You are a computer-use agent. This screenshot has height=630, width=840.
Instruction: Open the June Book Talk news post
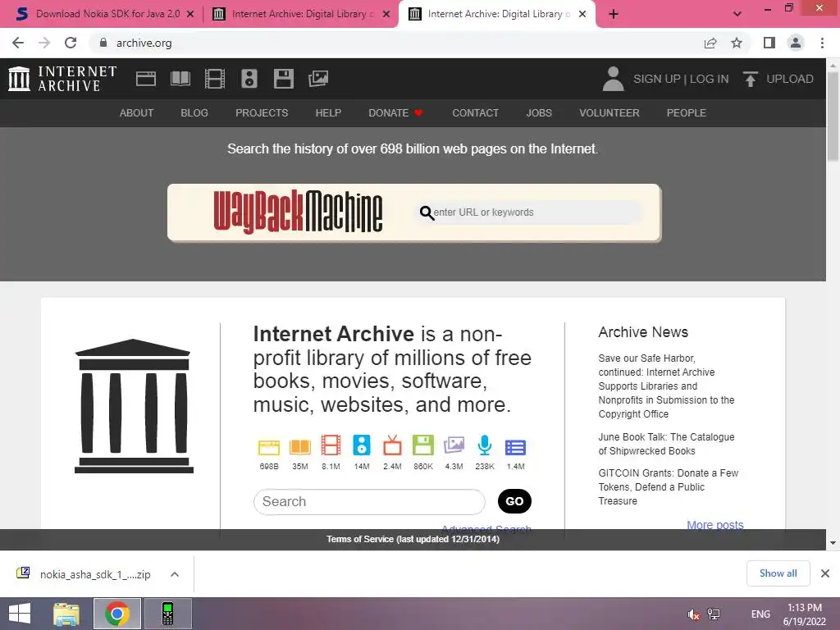666,444
